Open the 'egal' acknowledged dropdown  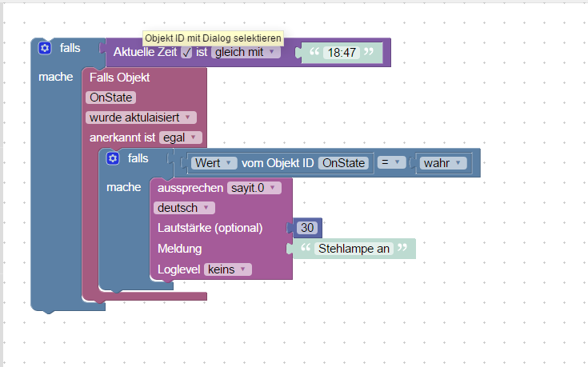coord(180,138)
